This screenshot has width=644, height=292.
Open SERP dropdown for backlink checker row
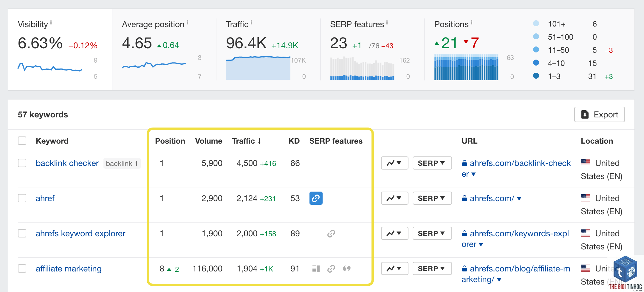[x=432, y=163]
